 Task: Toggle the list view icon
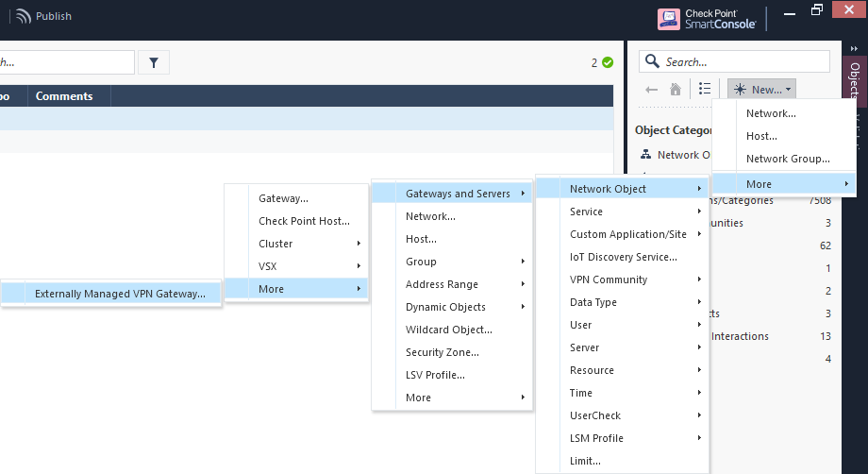(x=705, y=89)
